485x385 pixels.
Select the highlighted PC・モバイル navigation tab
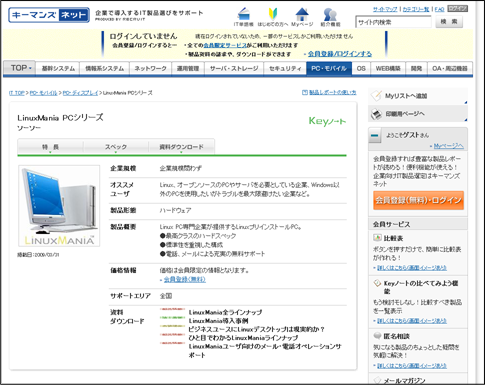[x=329, y=68]
